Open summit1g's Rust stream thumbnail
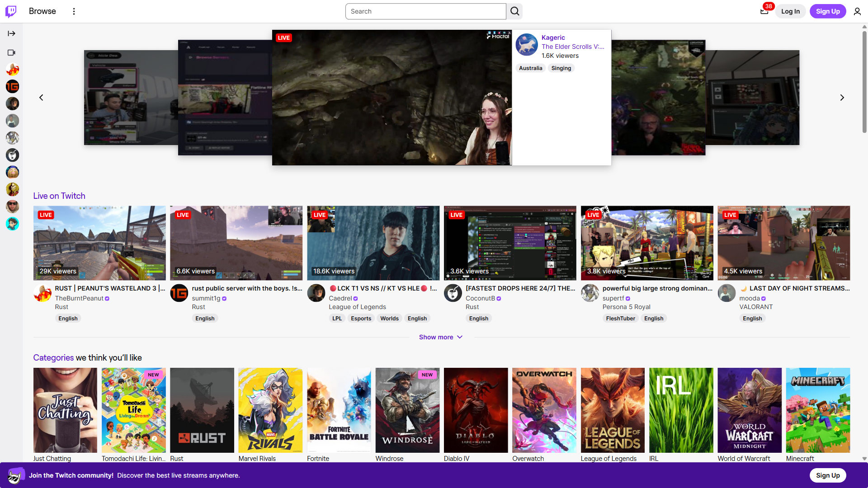 236,243
